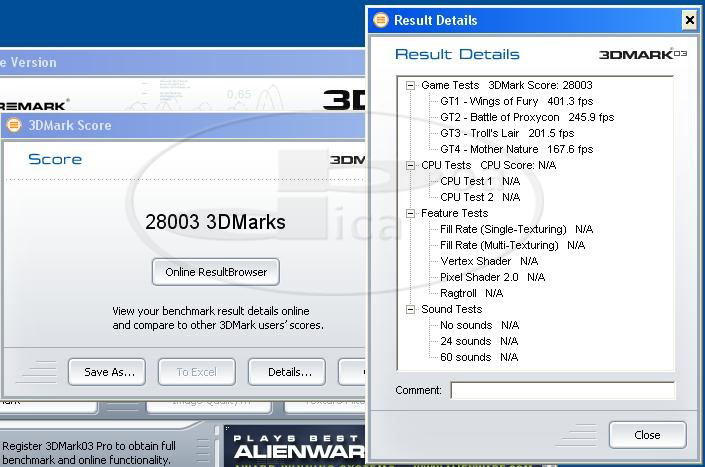
Task: Open the Details... button
Action: (x=287, y=372)
